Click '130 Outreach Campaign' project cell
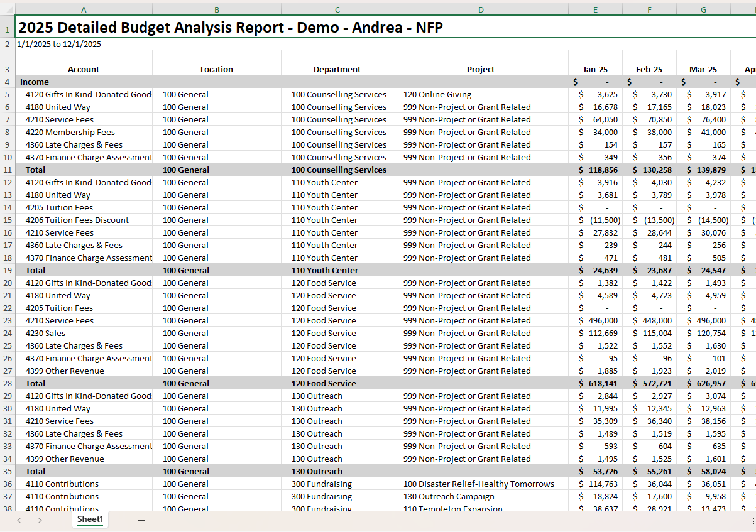This screenshot has width=756, height=532. click(481, 496)
